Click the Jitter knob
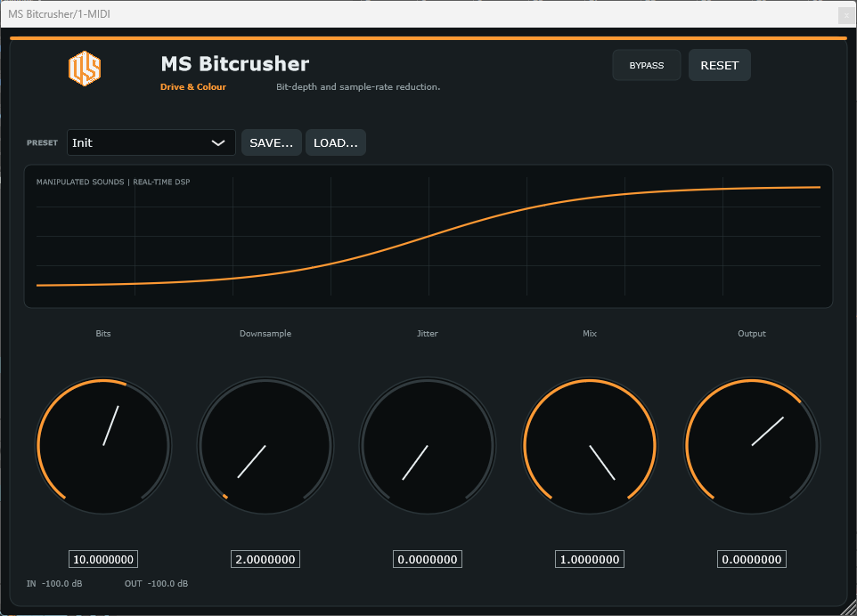The height and width of the screenshot is (616, 857). [428, 446]
